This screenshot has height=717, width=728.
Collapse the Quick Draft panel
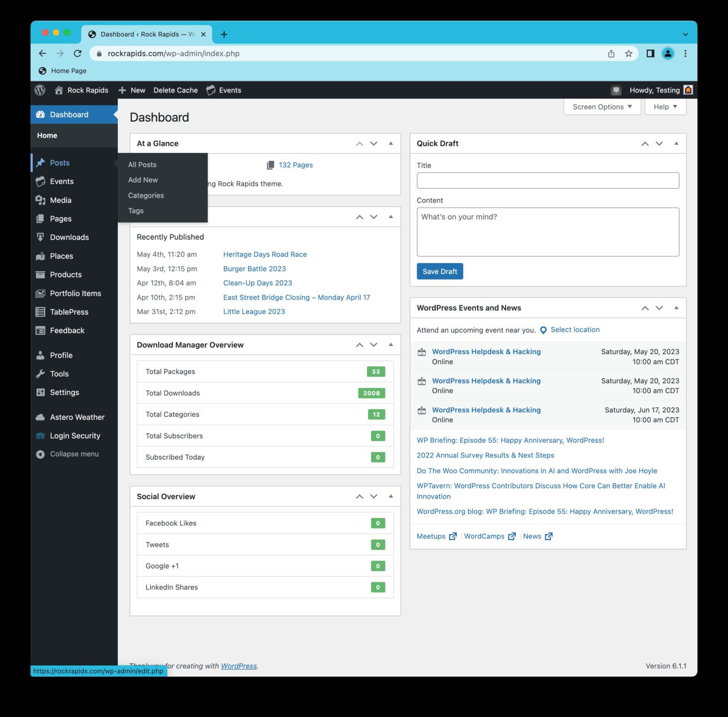tap(676, 143)
